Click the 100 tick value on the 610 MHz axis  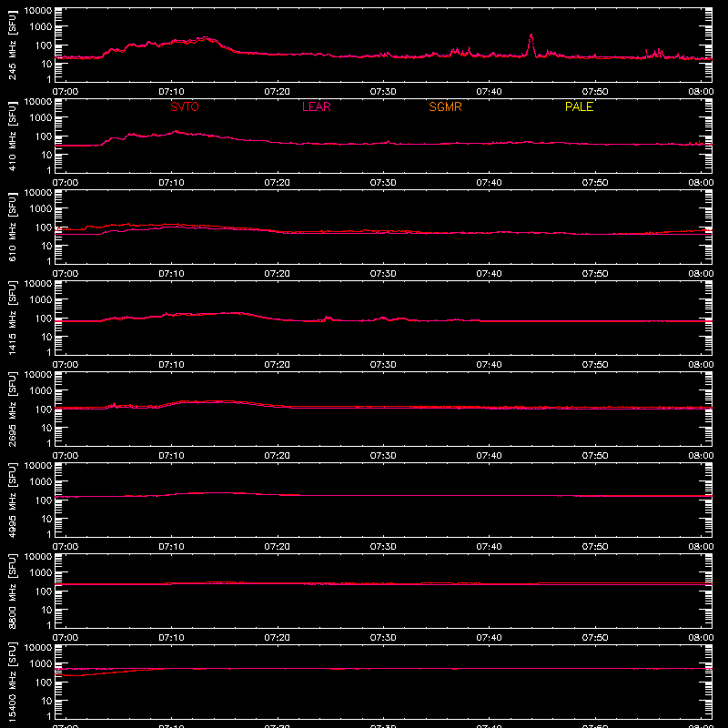(44, 227)
